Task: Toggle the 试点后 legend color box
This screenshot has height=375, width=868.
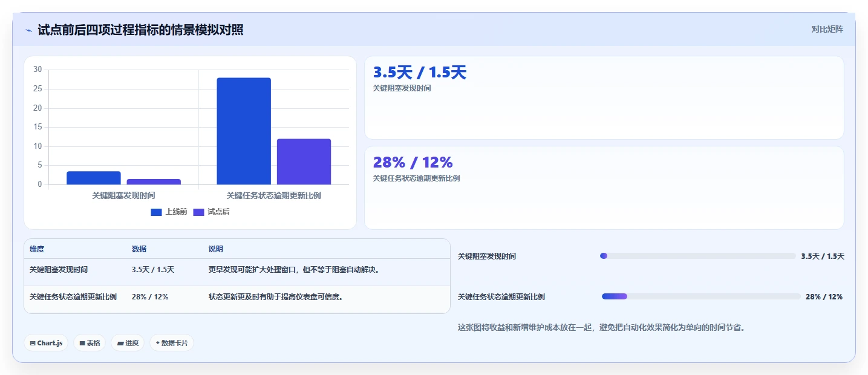Action: point(199,212)
